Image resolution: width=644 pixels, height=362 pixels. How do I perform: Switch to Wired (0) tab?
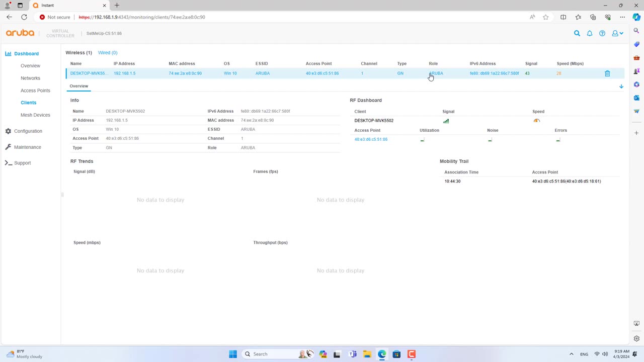[108, 52]
